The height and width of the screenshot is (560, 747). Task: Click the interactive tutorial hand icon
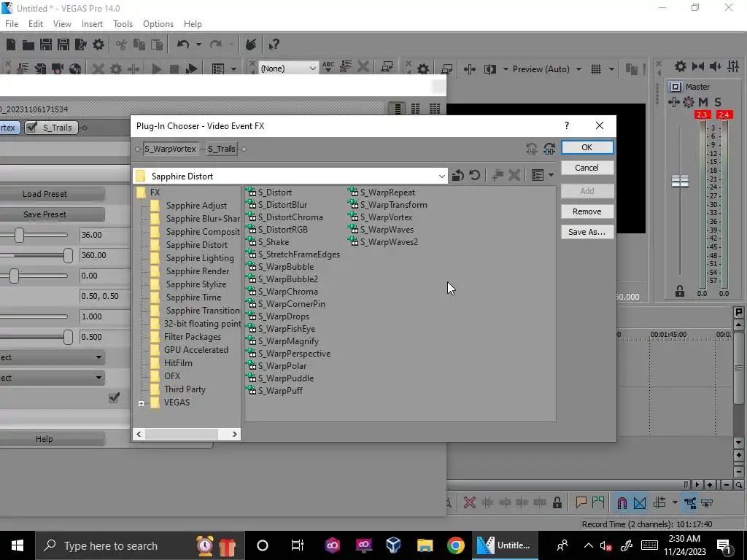(x=251, y=44)
